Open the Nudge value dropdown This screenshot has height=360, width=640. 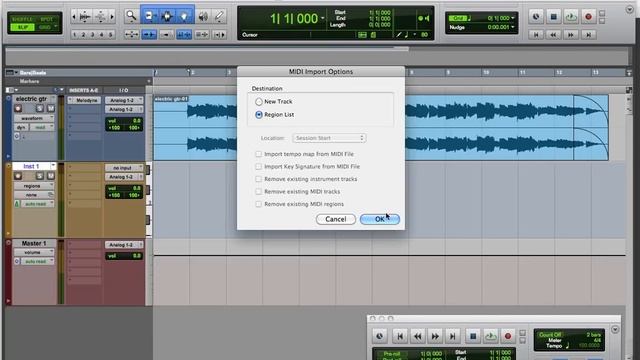pos(513,27)
